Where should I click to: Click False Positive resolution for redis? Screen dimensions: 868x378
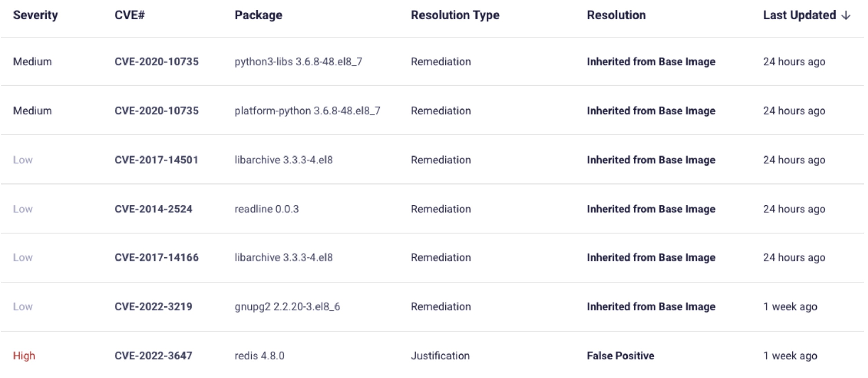(621, 355)
